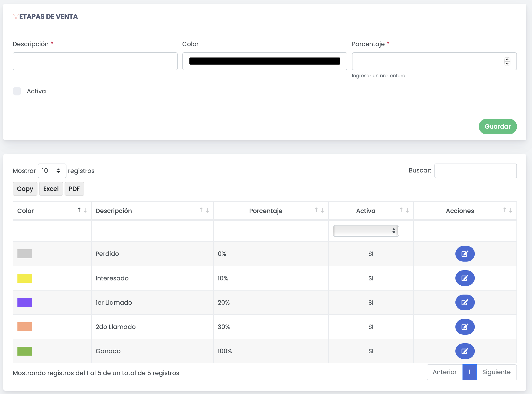The width and height of the screenshot is (532, 394).
Task: Click the Porcentaje number stepper arrows
Action: (x=507, y=61)
